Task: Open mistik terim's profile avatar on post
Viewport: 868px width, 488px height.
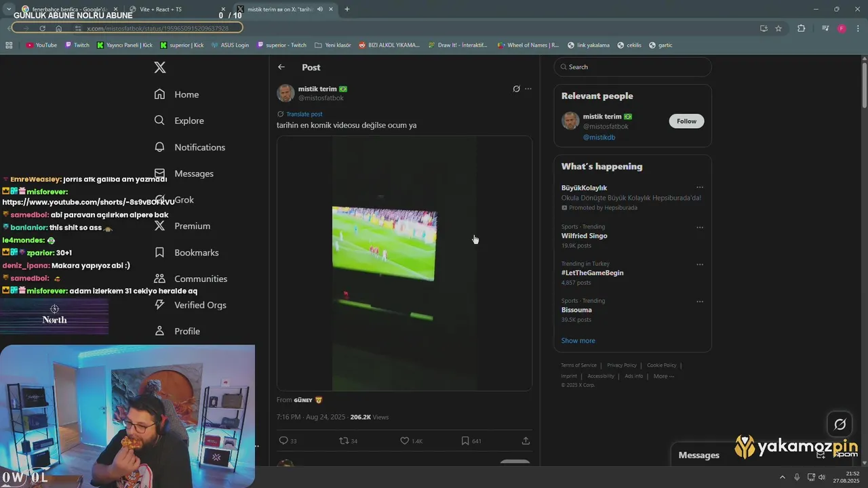Action: tap(285, 93)
